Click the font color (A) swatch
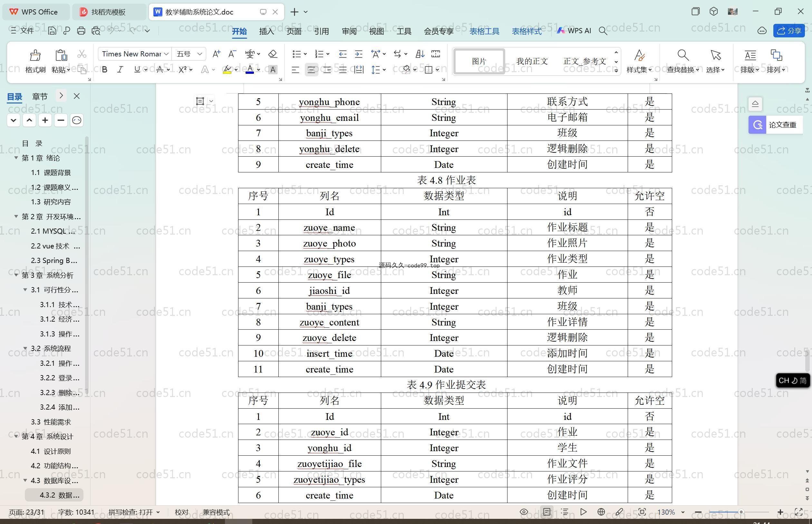 pyautogui.click(x=250, y=70)
